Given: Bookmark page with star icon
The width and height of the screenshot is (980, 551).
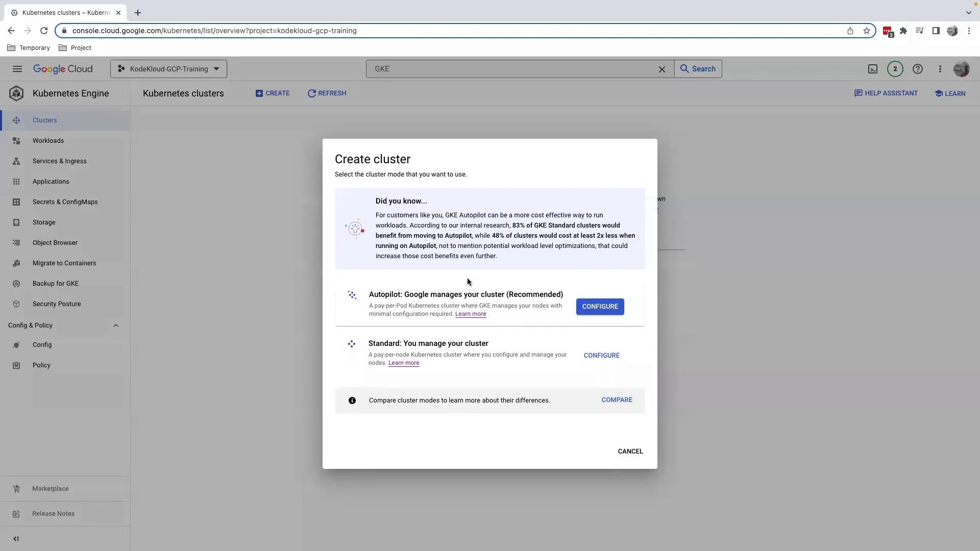Looking at the screenshot, I should point(867,31).
